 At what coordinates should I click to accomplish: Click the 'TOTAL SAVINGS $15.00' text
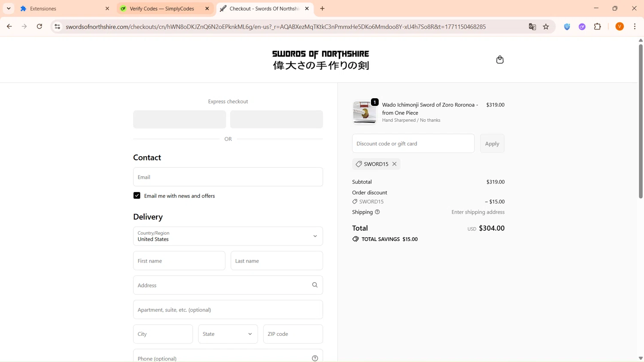tap(389, 239)
